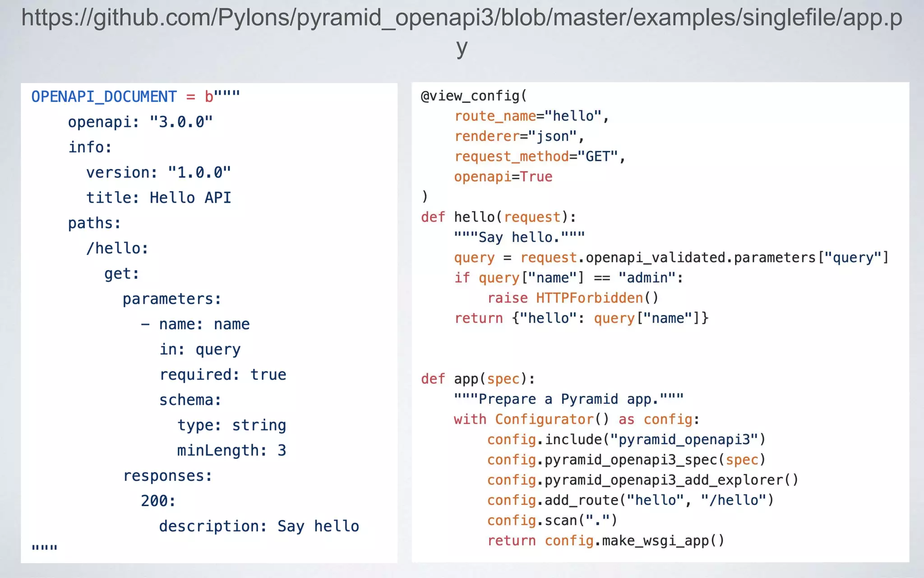
Task: Click the 'renderer="json",' line
Action: point(519,136)
